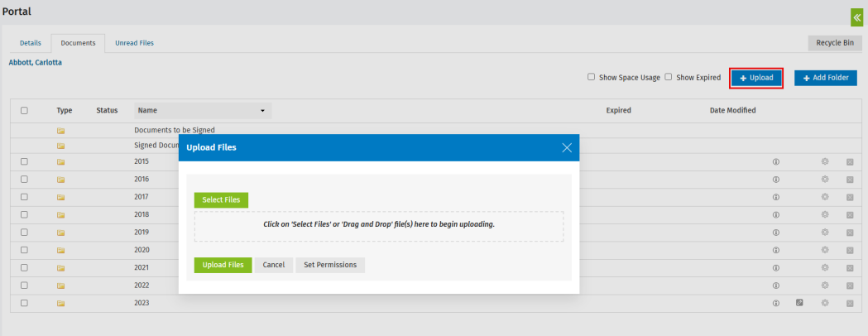Screen dimensions: 868x336
Task: Click the drag and drop upload area
Action: (x=379, y=225)
